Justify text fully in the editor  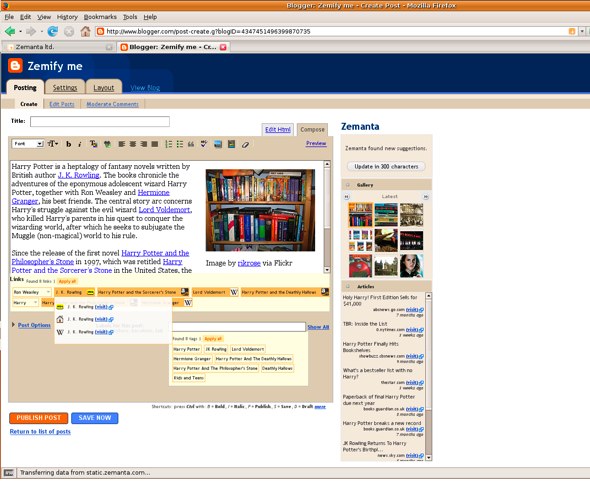(154, 144)
